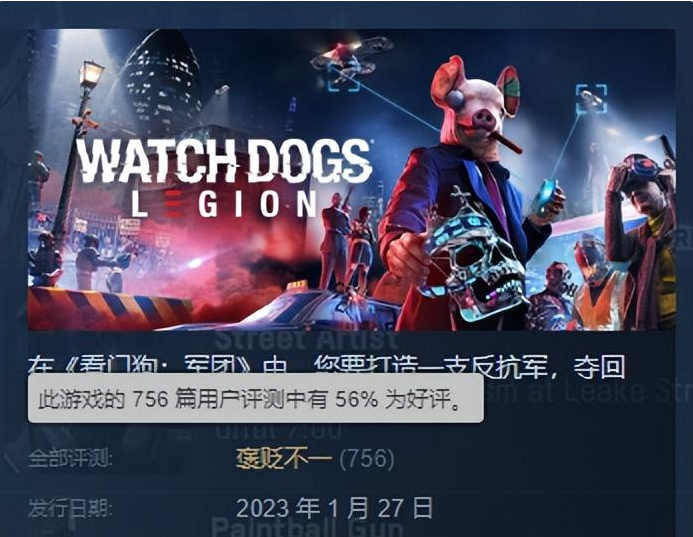Click the 褒贬不一 review summary link
The height and width of the screenshot is (537, 693).
[x=284, y=459]
